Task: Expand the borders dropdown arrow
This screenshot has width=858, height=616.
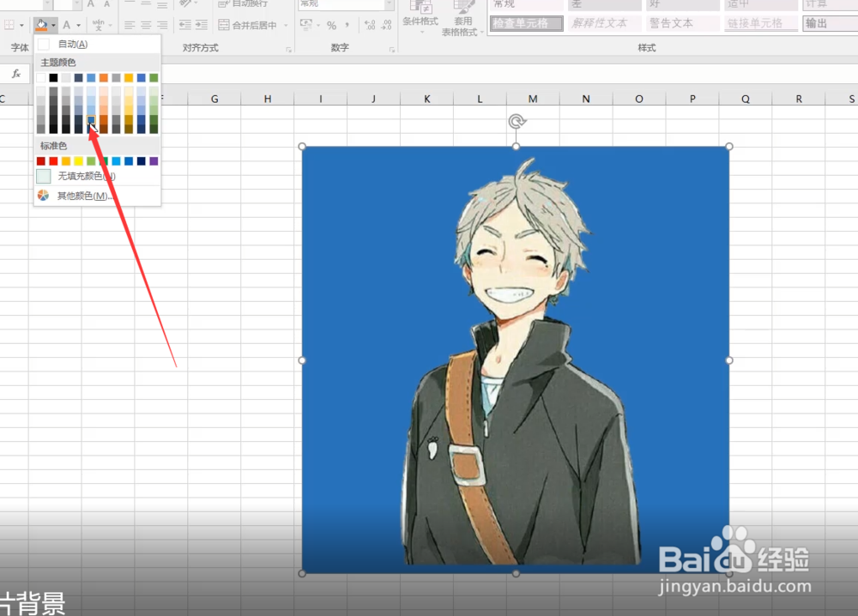Action: [22, 25]
